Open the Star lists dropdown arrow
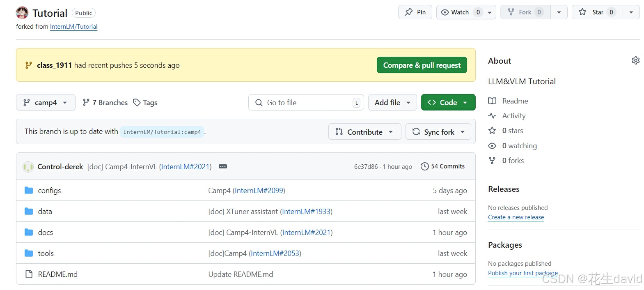The image size is (644, 290). [x=631, y=12]
